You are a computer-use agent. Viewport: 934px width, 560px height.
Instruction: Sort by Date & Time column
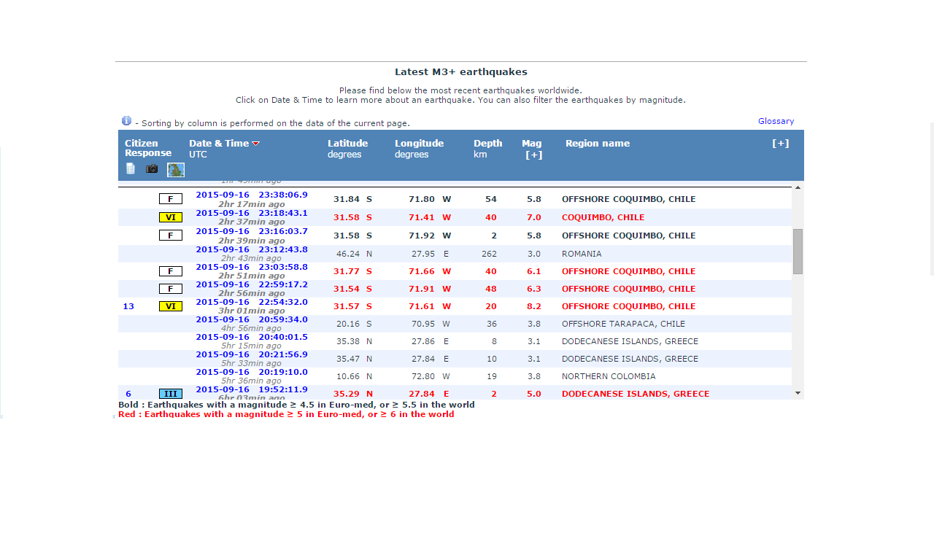point(219,144)
